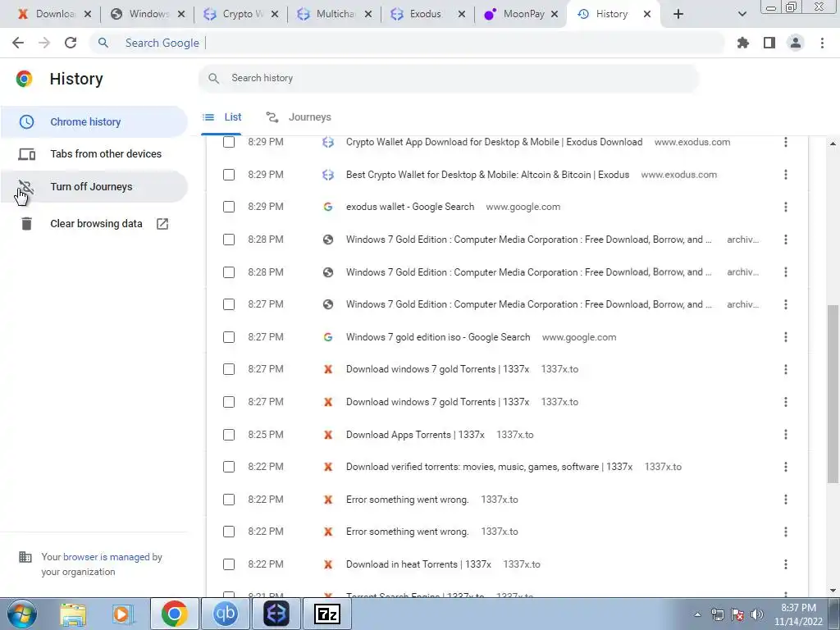Check the Download in heat Torrents checkbox
Screen dimensions: 840x630
[x=229, y=564]
